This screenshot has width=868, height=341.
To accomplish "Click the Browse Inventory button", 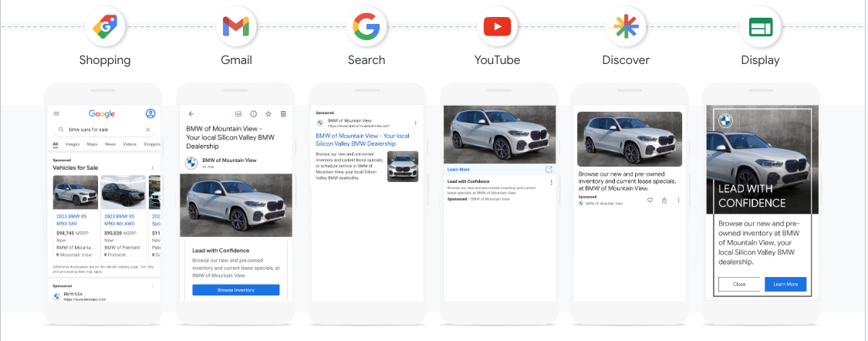I will 236,290.
